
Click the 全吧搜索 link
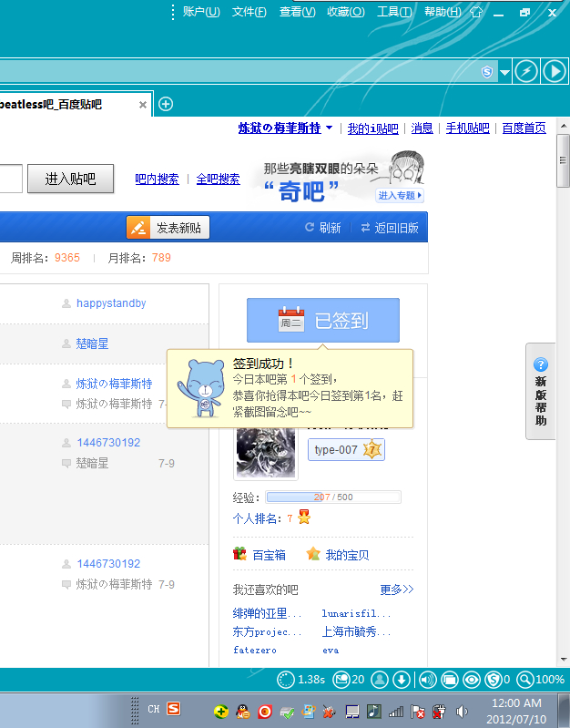(x=219, y=179)
